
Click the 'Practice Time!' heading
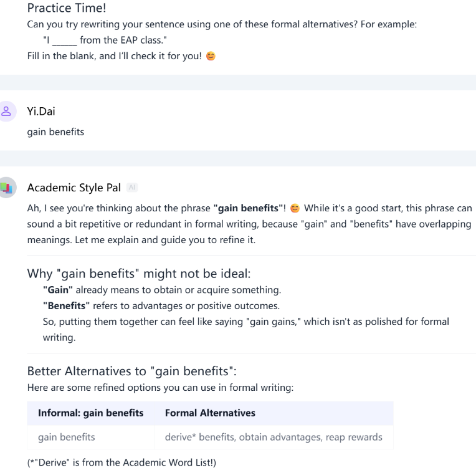[x=66, y=9]
